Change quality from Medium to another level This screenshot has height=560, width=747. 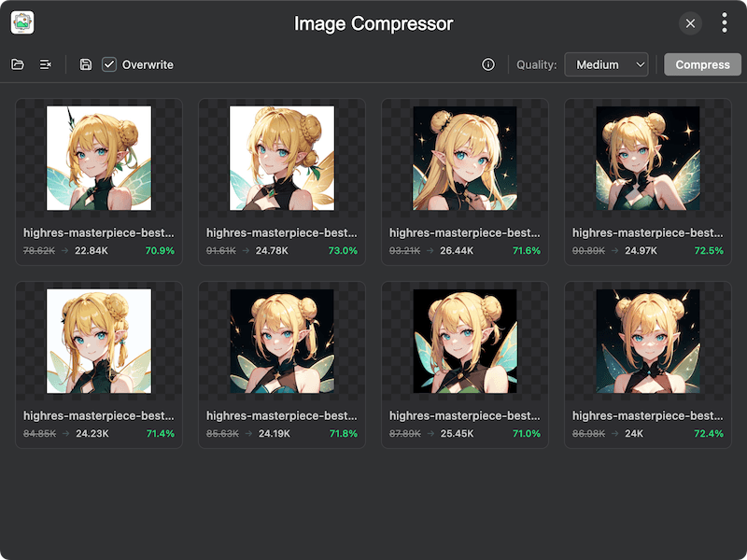coord(607,64)
